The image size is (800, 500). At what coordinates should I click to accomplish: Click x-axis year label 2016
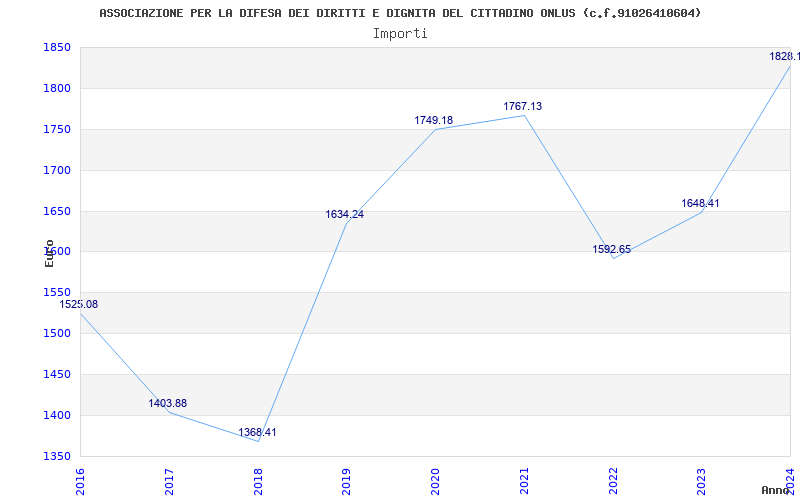(x=80, y=482)
